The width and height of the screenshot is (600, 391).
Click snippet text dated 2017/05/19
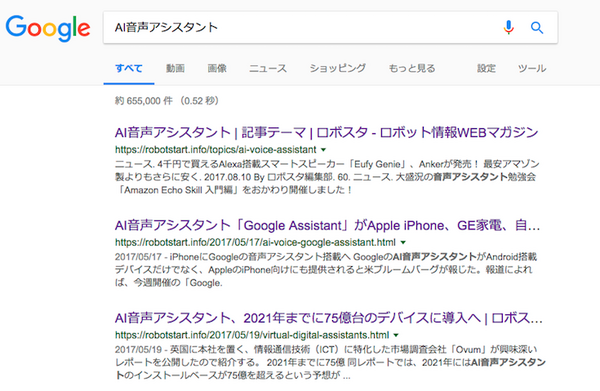330,362
